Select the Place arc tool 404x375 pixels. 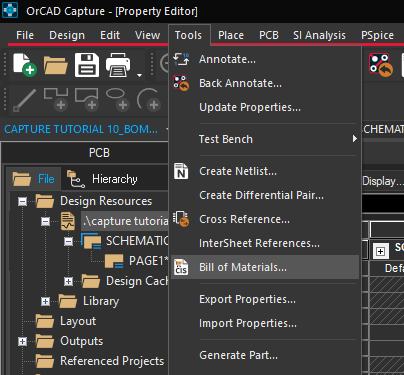click(149, 99)
